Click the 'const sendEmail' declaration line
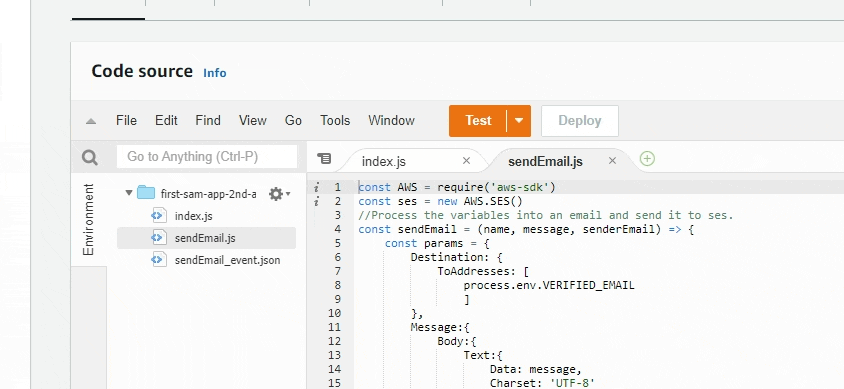844x389 pixels. tap(526, 229)
